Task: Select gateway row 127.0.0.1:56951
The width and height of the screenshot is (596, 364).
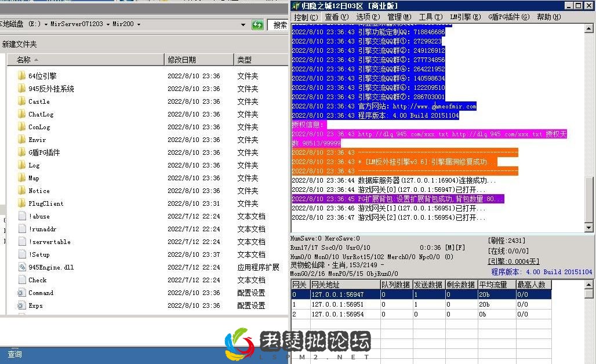Action: (421, 304)
